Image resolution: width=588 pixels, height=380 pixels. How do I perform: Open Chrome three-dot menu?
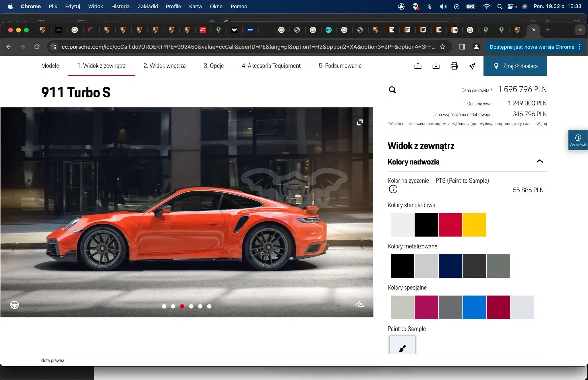click(579, 47)
